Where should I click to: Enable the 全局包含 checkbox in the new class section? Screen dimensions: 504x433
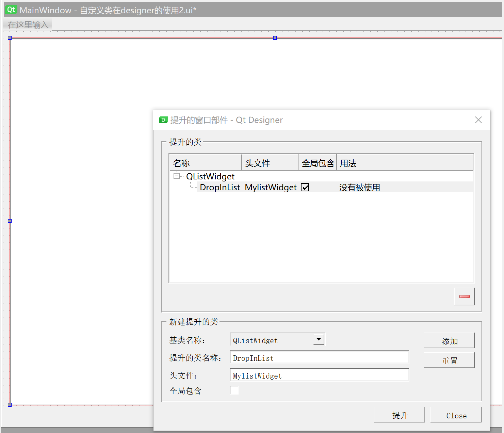[234, 390]
